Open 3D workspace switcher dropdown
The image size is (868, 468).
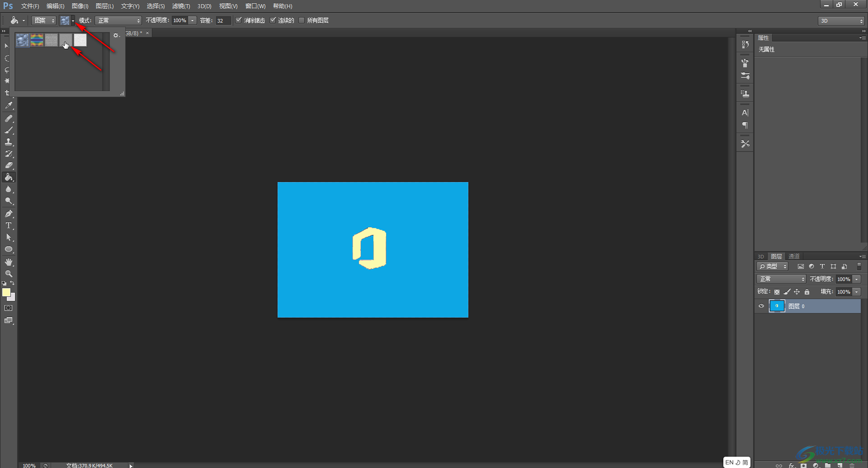pyautogui.click(x=841, y=21)
